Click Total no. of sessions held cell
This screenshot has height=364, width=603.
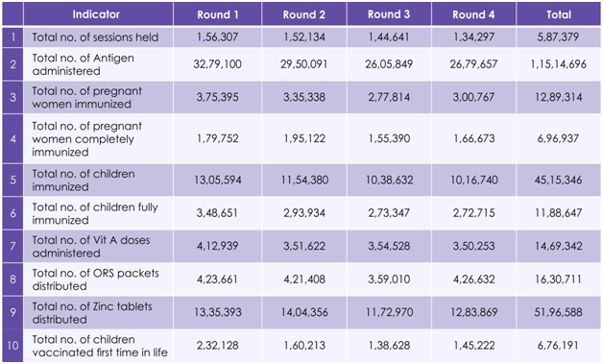98,36
